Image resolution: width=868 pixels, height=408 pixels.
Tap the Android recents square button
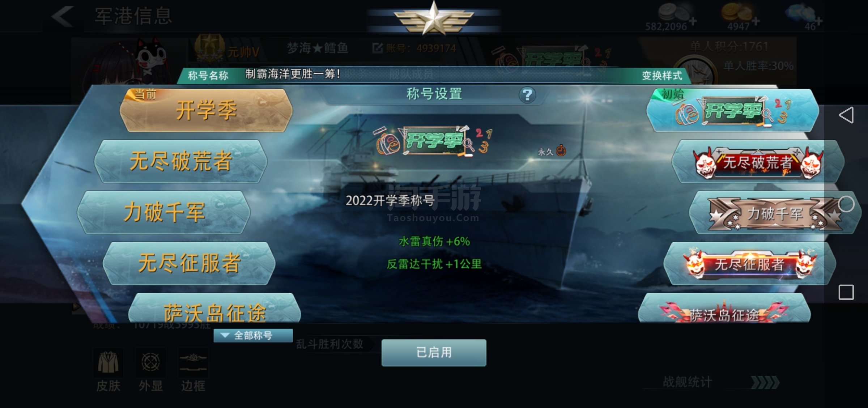[846, 292]
